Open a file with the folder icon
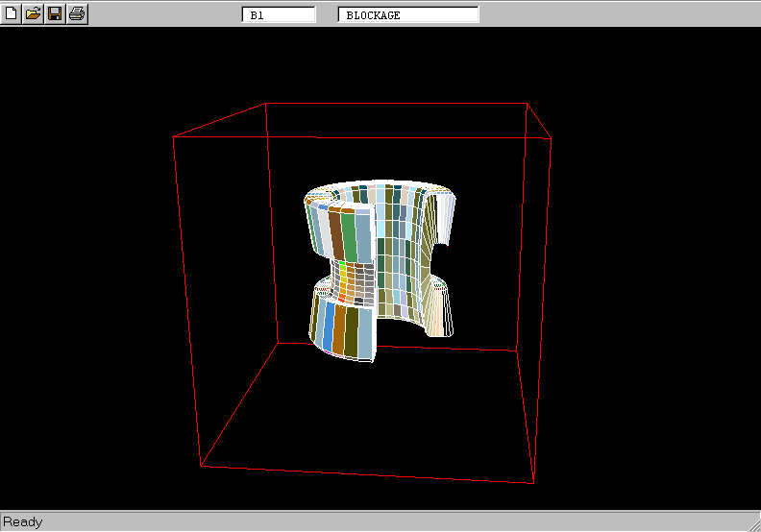This screenshot has width=761, height=532. [x=33, y=14]
